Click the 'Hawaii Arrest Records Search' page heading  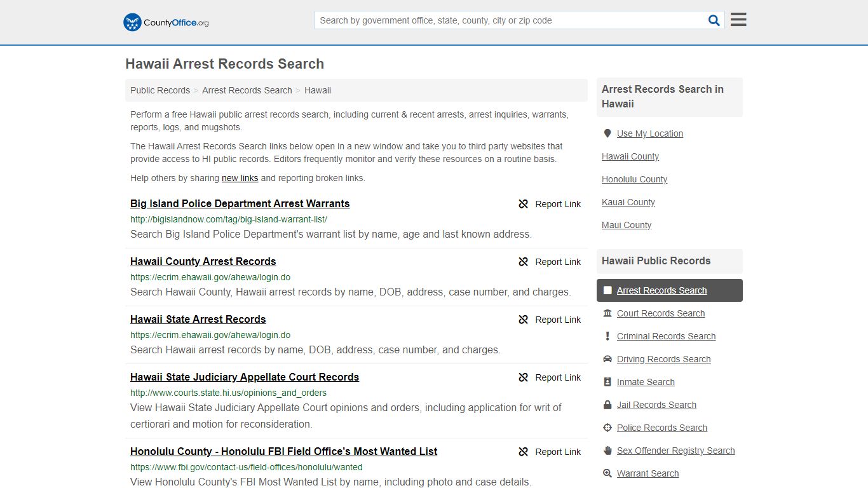[x=225, y=64]
